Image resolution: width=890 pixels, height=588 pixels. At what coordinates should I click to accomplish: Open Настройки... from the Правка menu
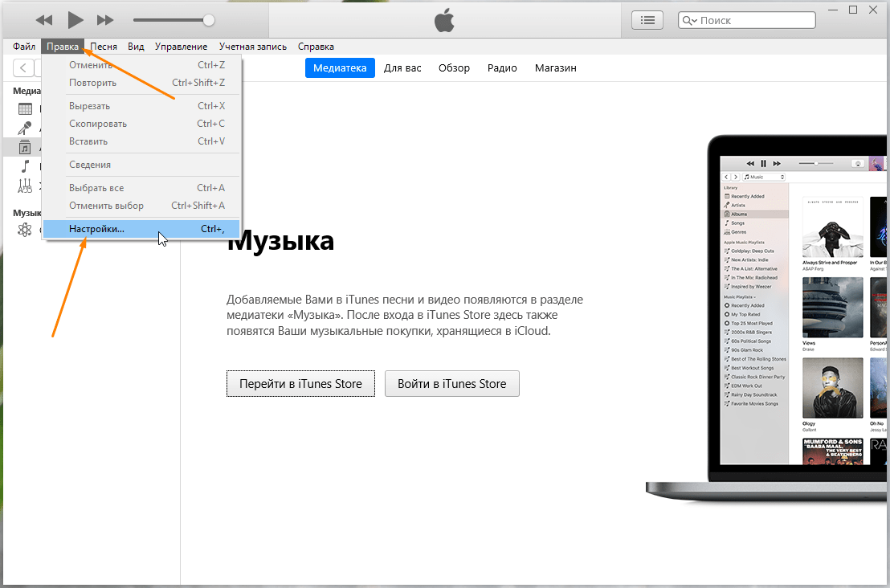coord(141,229)
